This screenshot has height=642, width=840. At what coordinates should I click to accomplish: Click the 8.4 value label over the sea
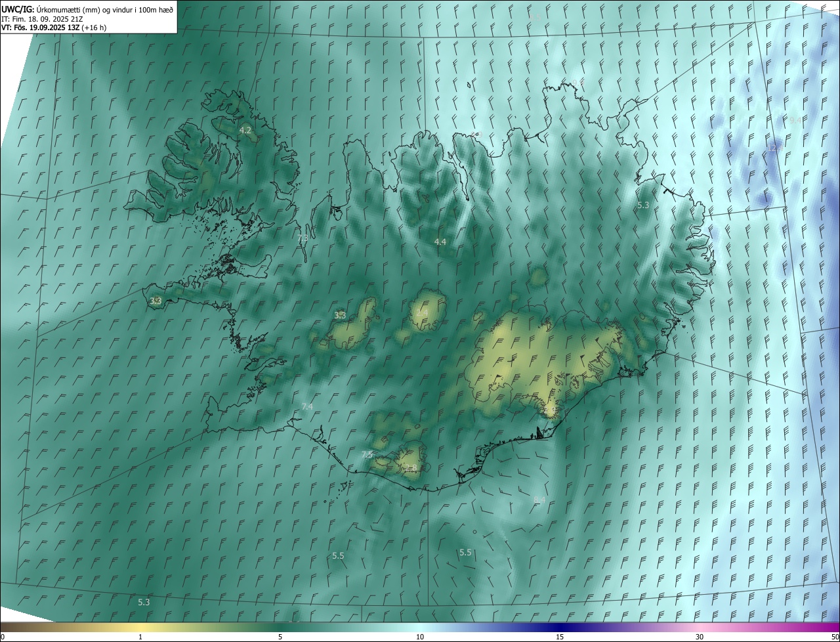540,500
